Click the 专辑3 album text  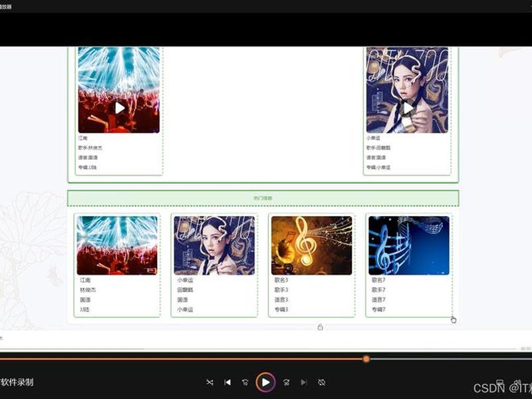[x=281, y=310]
